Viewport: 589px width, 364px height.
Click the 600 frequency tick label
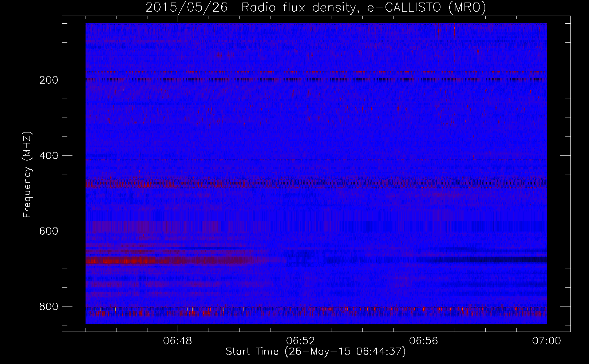[x=48, y=232]
